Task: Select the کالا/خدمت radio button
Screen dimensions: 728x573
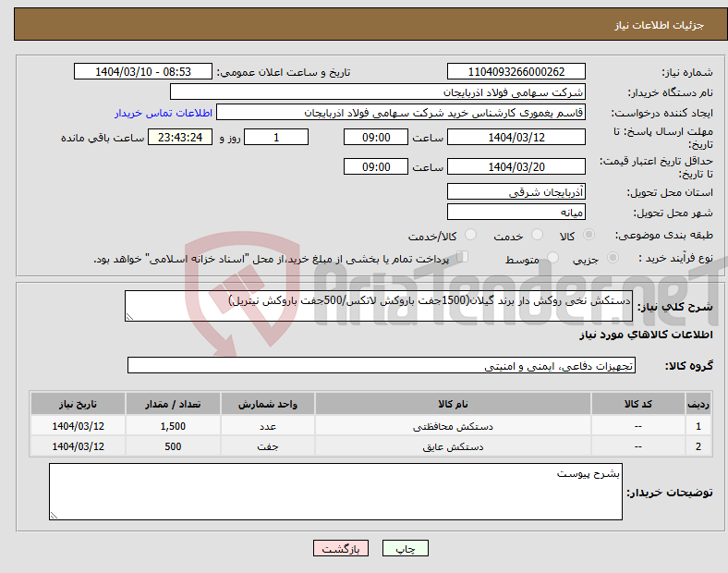Action: tap(470, 235)
